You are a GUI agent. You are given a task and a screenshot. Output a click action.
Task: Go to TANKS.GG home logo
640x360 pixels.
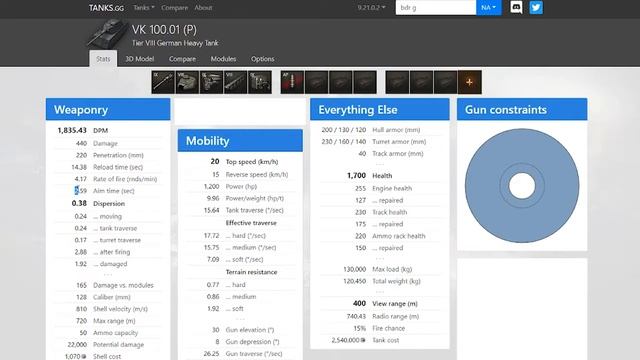pyautogui.click(x=106, y=8)
